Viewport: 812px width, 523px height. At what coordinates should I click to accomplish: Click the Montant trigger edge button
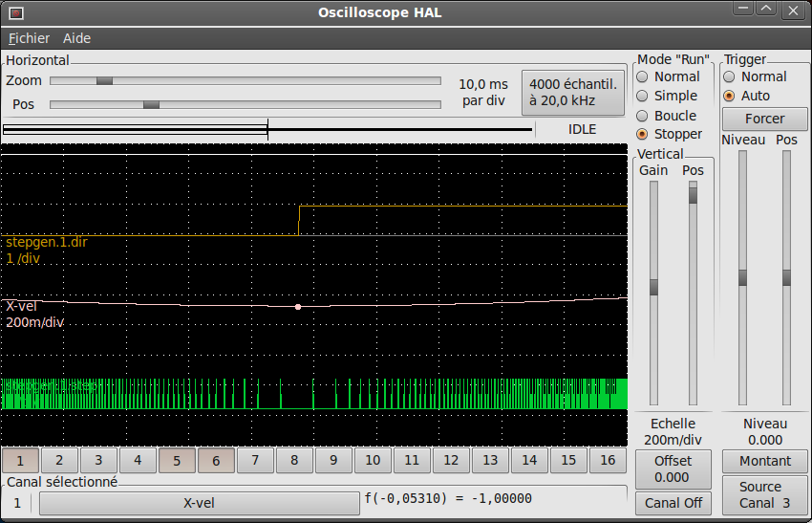[x=765, y=461]
